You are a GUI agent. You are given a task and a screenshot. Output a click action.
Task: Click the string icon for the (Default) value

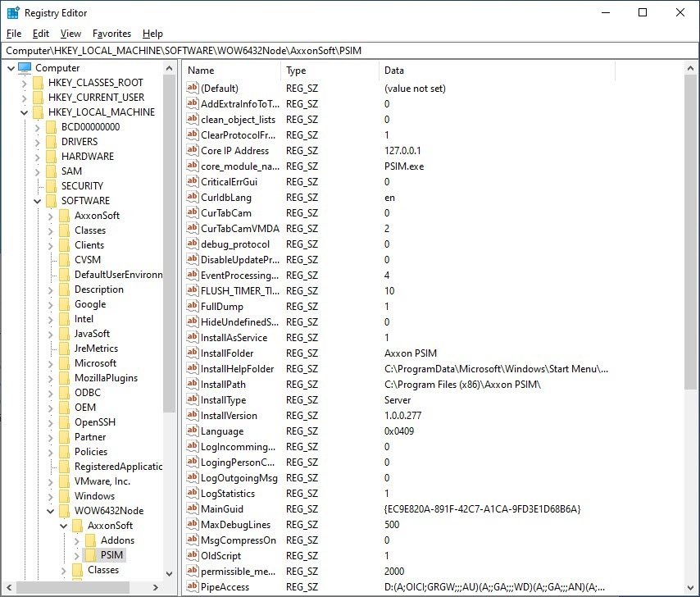pos(193,89)
